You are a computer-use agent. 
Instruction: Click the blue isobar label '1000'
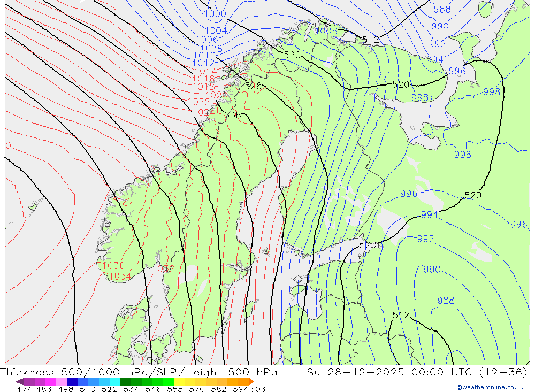(x=215, y=14)
